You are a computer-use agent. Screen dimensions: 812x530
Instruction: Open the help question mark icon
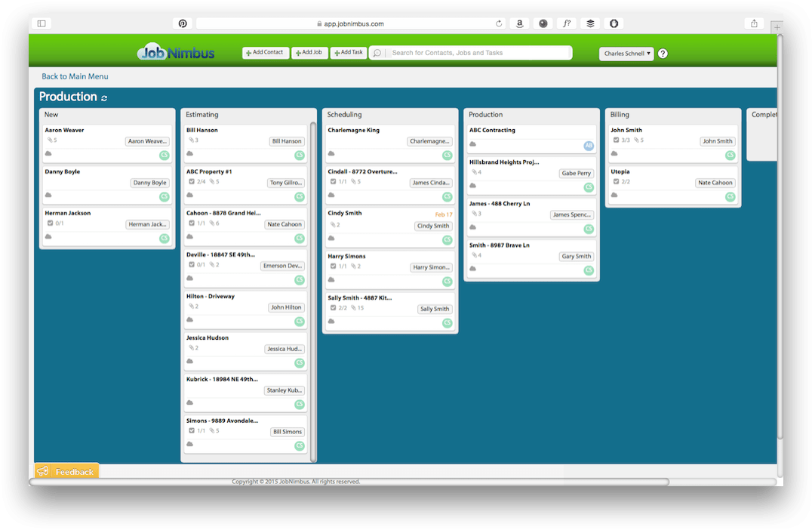(x=663, y=54)
